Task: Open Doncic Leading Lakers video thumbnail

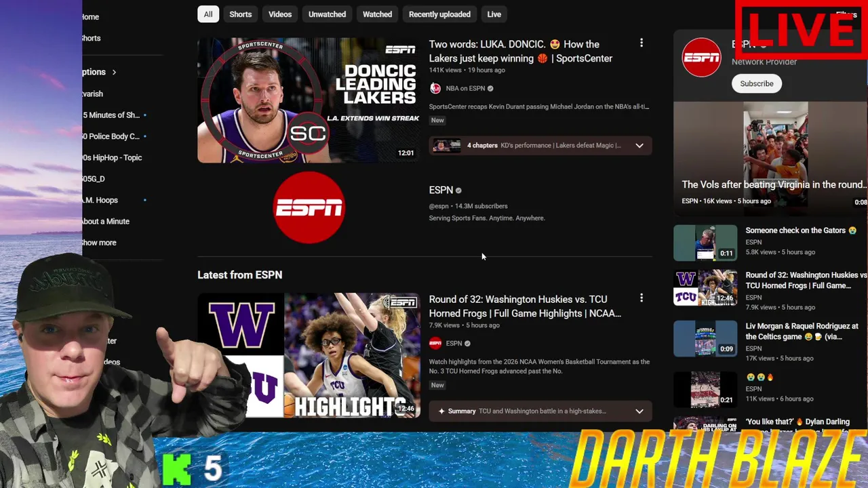Action: (309, 100)
